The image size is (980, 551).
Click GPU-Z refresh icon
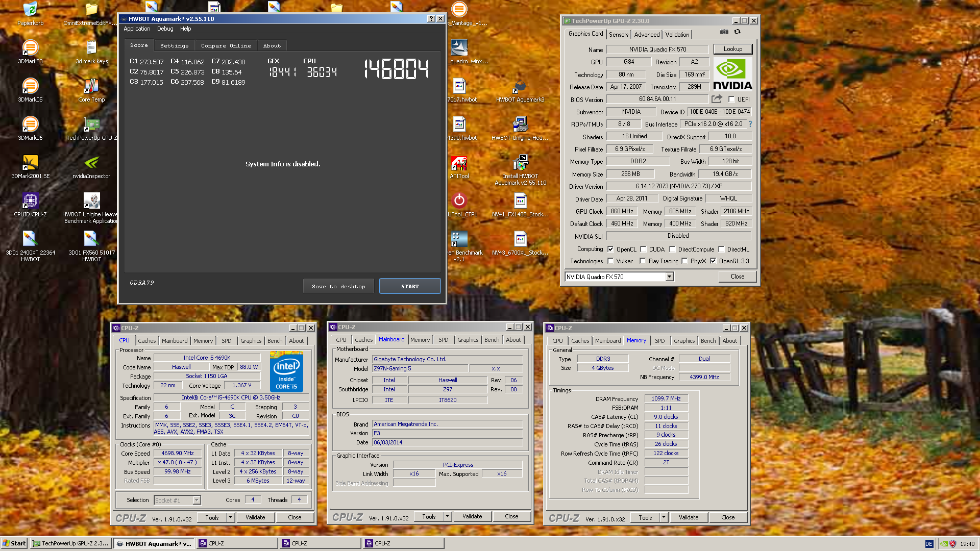click(x=737, y=32)
